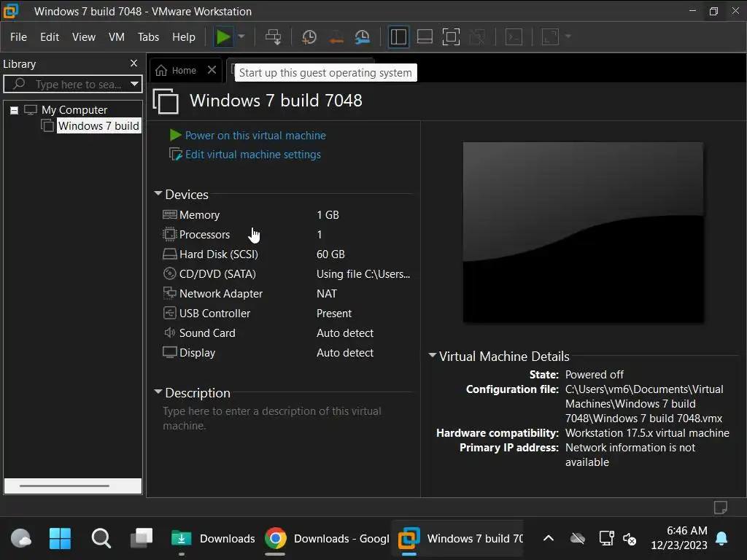Open the View menu
Screen dimensions: 747x560
(84, 36)
